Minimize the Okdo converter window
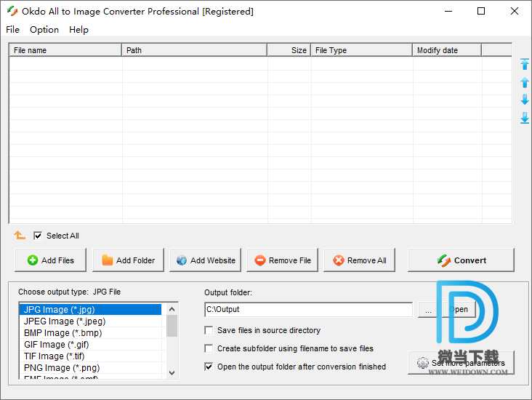This screenshot has width=532, height=400. pyautogui.click(x=448, y=11)
